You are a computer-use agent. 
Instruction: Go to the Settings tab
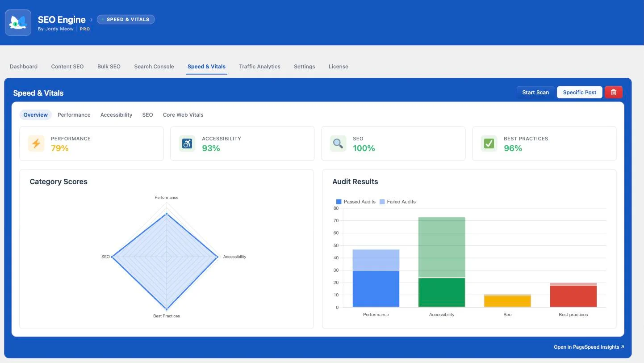click(x=305, y=67)
